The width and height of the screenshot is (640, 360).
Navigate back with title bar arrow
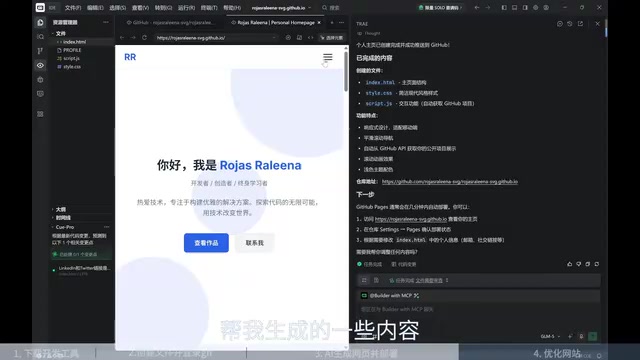click(x=477, y=8)
